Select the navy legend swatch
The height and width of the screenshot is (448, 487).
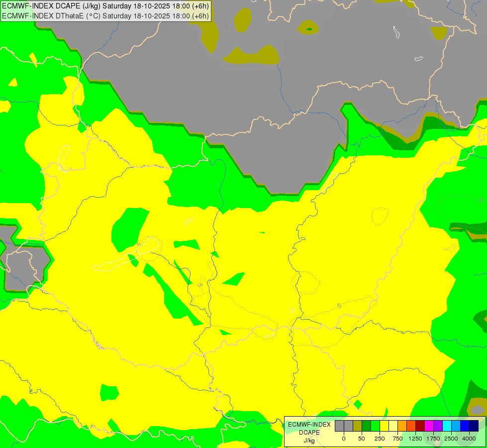click(x=474, y=426)
